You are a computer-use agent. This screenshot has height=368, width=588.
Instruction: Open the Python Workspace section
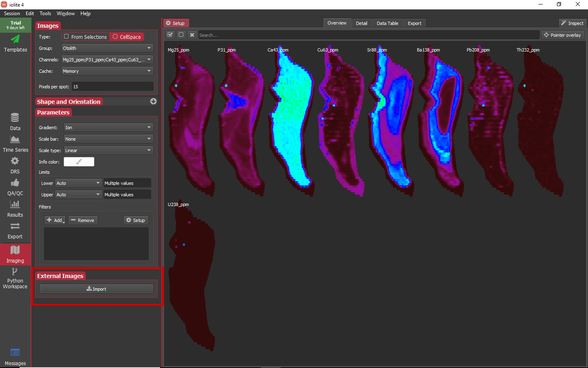[x=15, y=278]
